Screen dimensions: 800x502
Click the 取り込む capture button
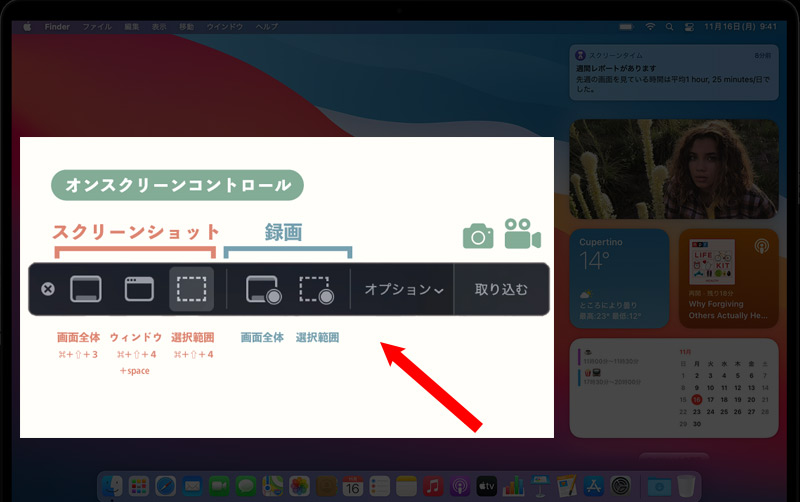tap(501, 289)
